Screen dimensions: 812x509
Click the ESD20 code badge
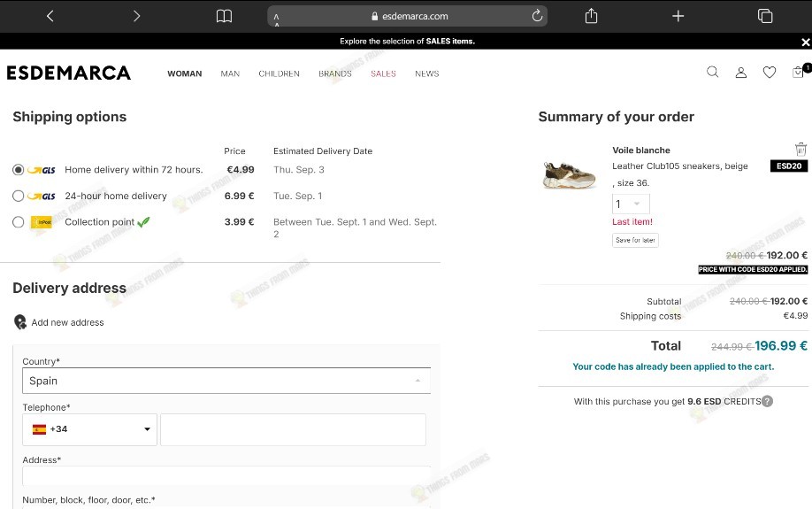[x=789, y=166]
